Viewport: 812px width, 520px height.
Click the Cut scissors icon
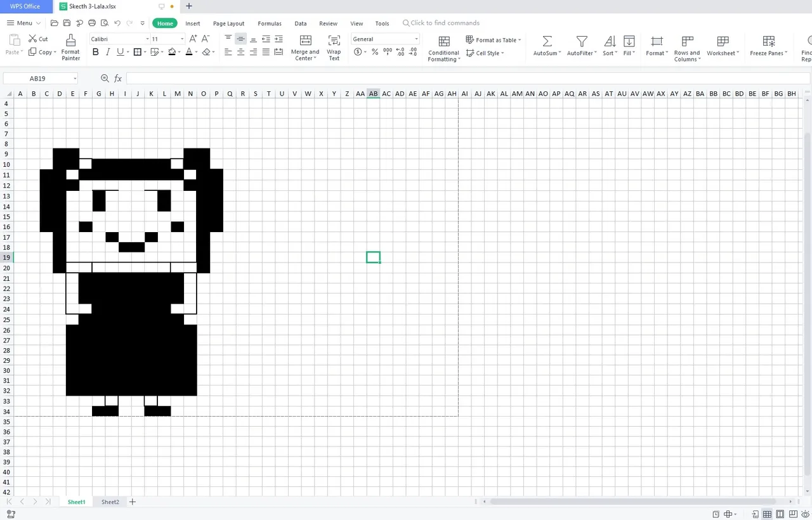(33, 39)
